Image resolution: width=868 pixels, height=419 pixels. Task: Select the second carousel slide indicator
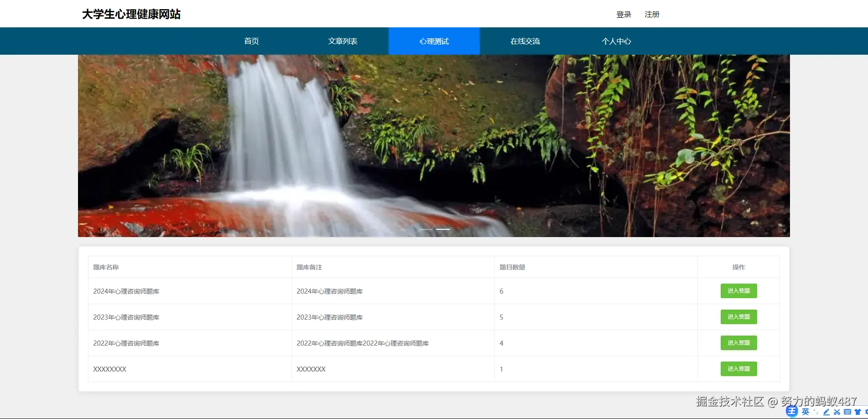[x=442, y=229]
